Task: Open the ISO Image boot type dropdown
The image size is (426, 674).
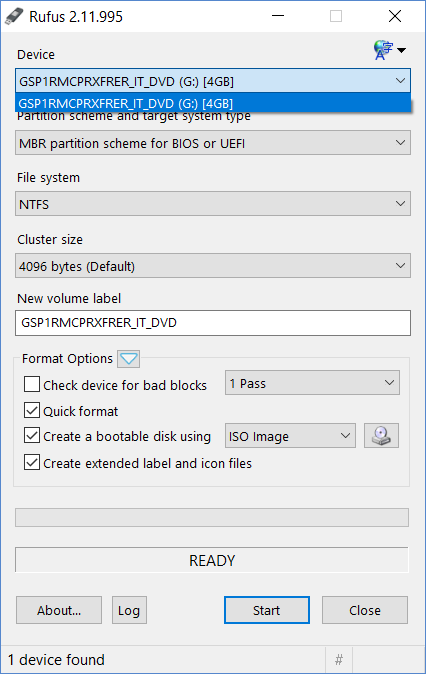Action: tap(290, 436)
